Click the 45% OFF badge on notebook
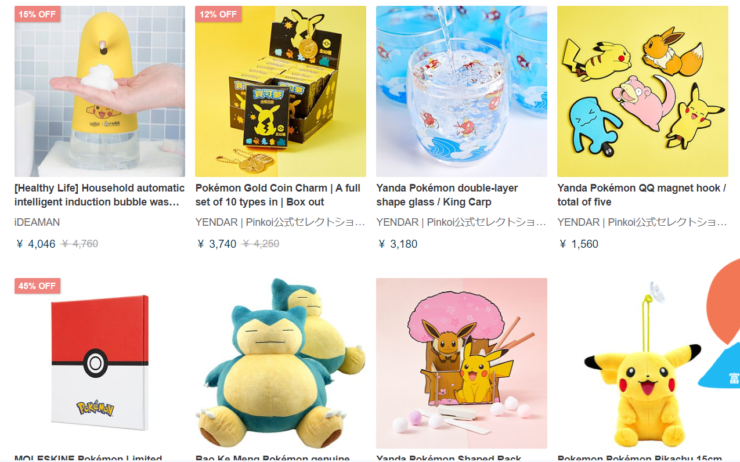 coord(37,286)
